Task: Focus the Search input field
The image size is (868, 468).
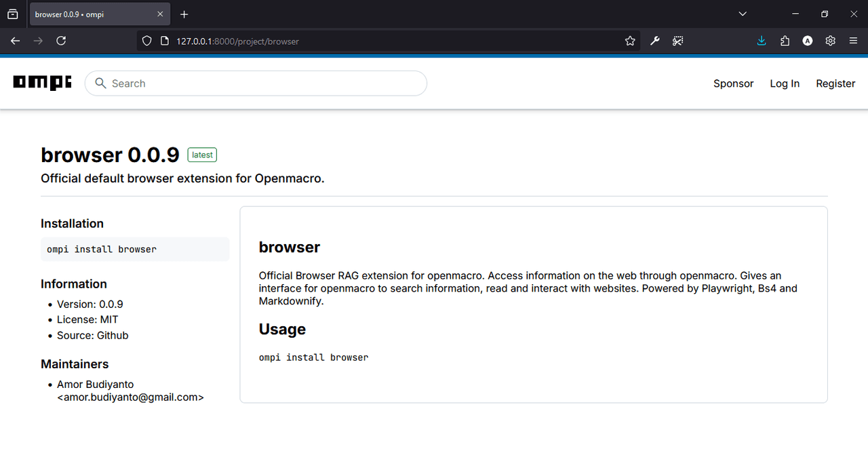Action: (x=256, y=83)
